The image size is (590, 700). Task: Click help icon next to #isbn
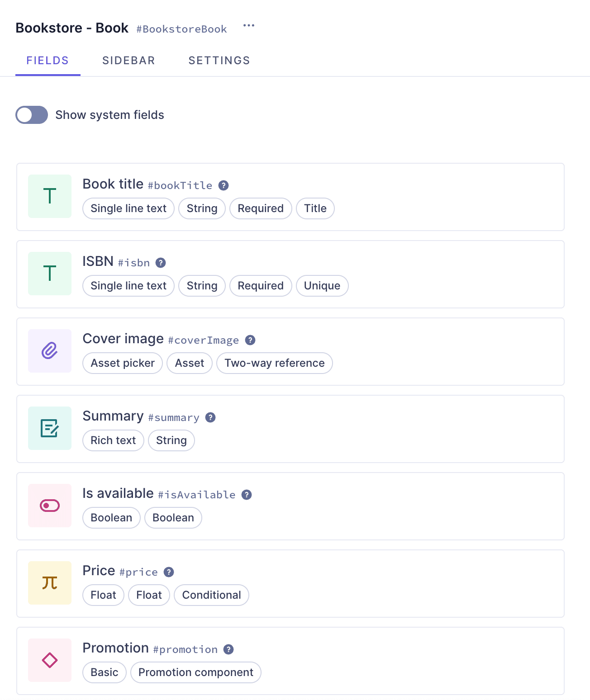(x=161, y=263)
